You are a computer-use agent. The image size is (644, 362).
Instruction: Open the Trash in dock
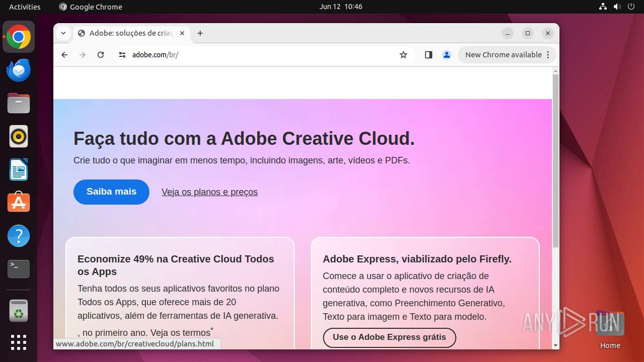pos(19,311)
